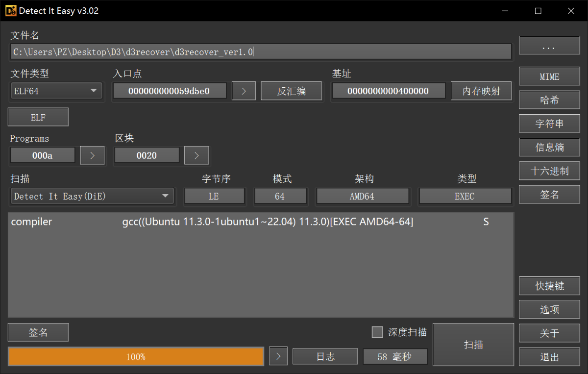Start scan with the 扫描 button
The image size is (588, 374).
pos(473,345)
